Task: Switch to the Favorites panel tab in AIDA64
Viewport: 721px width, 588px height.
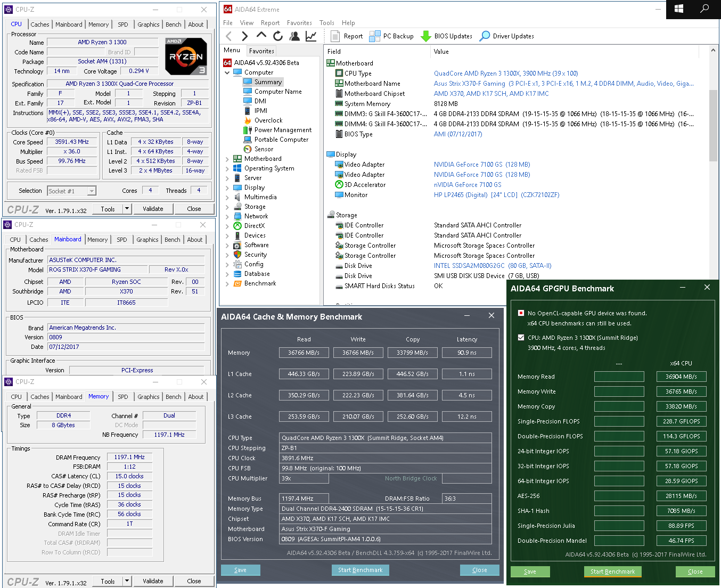Action: 261,51
